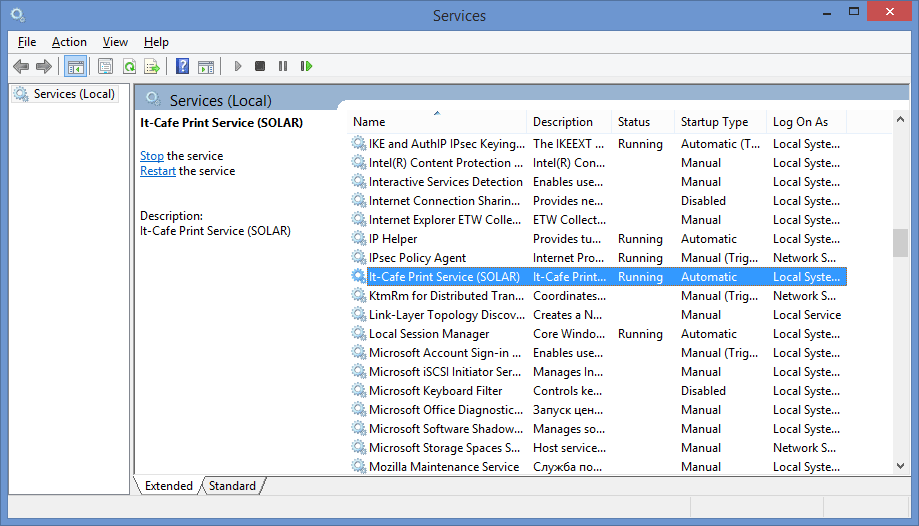Screen dimensions: 919x526
Task: Switch to the Standard tab
Action: click(x=232, y=486)
